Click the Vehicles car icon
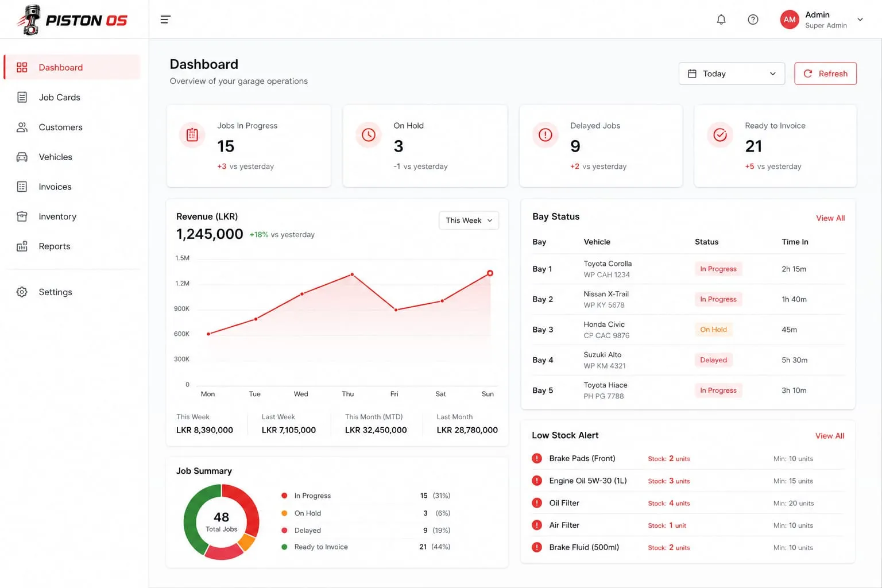This screenshot has width=882, height=588. click(x=22, y=157)
